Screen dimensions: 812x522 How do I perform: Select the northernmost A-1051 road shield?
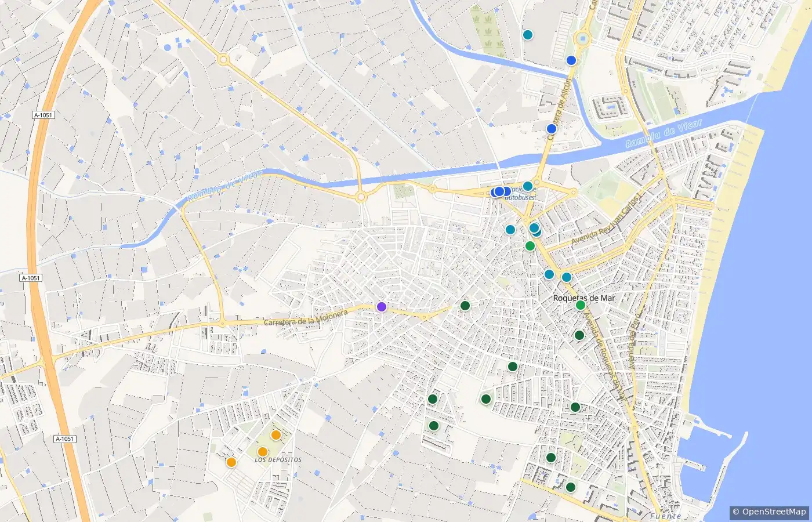(43, 115)
